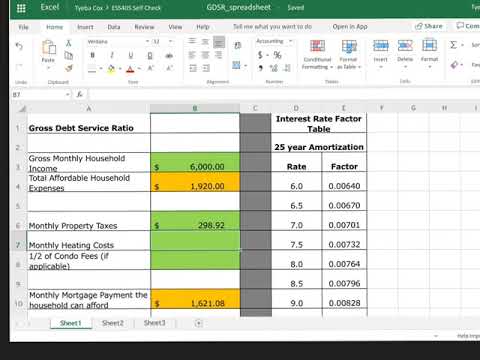Click the Increase Decimal icon
The height and width of the screenshot is (360, 480).
274,68
